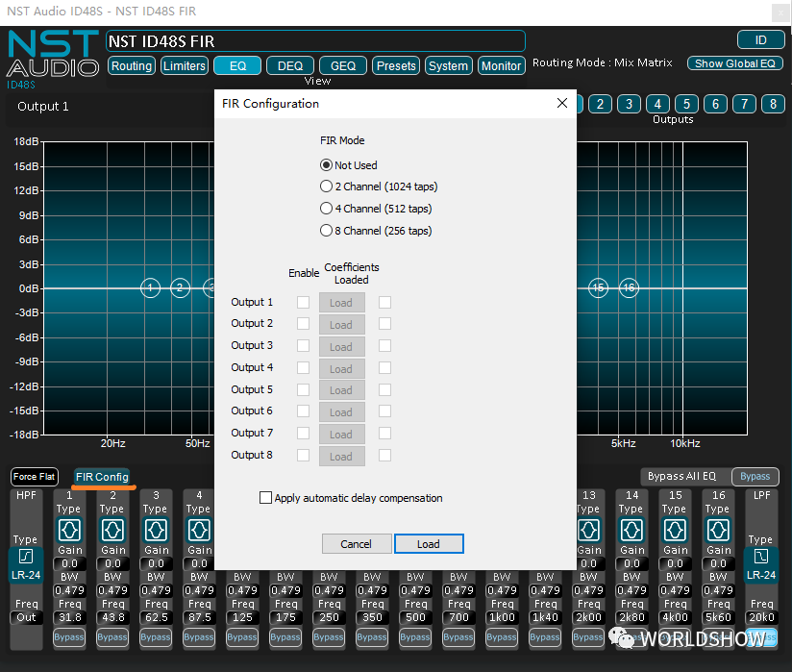Click the 250 frequency field
The width and height of the screenshot is (792, 672).
click(x=329, y=617)
